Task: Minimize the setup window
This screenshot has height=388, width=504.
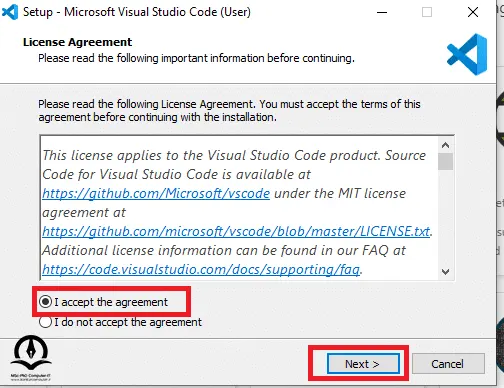Action: pyautogui.click(x=382, y=12)
